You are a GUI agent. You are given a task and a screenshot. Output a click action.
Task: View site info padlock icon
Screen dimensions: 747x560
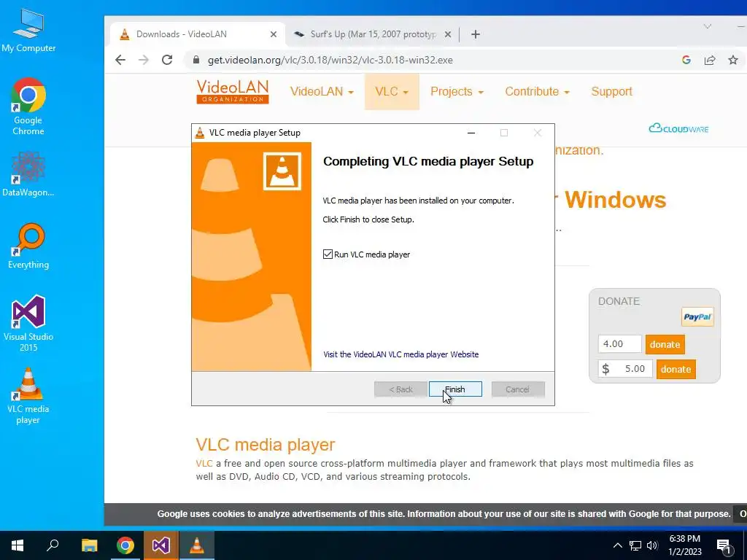point(196,60)
